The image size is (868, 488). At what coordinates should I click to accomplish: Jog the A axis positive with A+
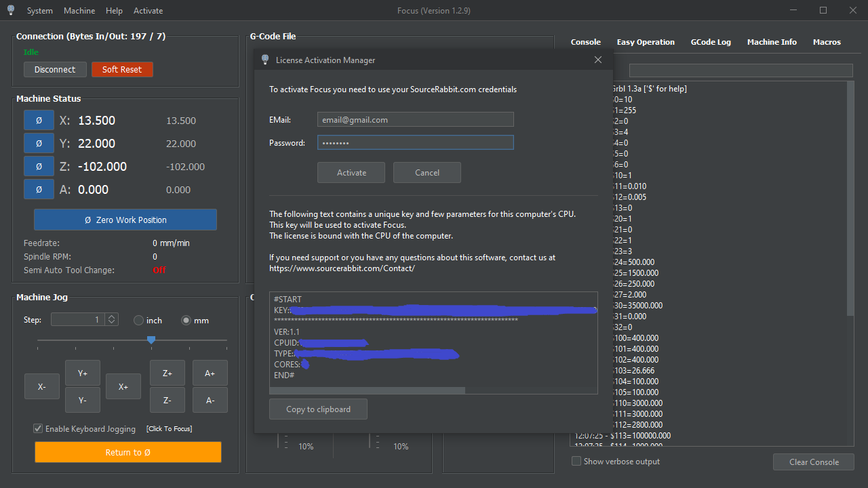tap(210, 373)
